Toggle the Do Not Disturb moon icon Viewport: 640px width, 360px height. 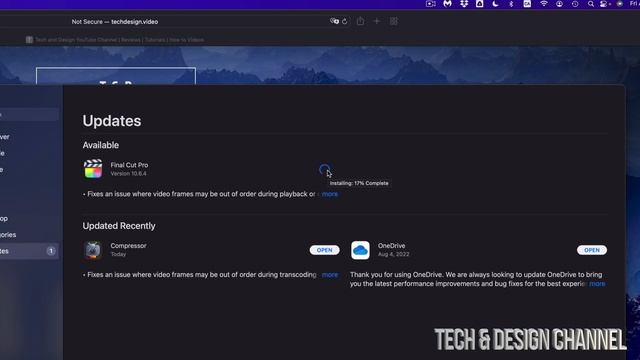[x=496, y=4]
